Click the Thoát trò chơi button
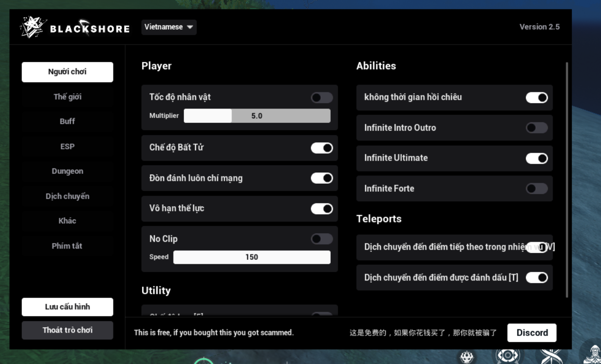 (x=67, y=330)
